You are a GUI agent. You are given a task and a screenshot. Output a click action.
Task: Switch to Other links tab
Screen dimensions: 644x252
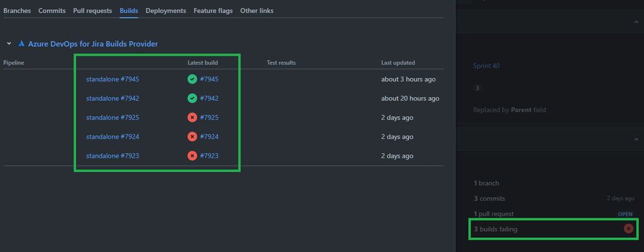257,11
